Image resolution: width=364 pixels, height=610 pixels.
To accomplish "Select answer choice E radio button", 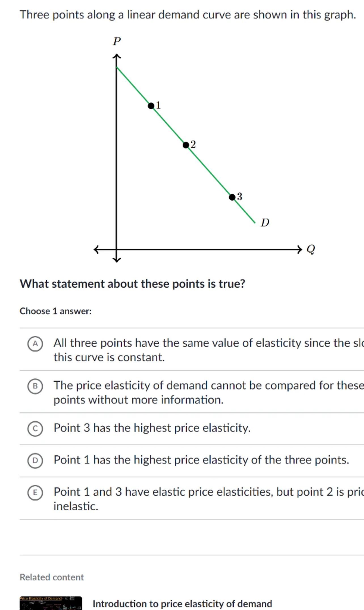I will tap(35, 493).
